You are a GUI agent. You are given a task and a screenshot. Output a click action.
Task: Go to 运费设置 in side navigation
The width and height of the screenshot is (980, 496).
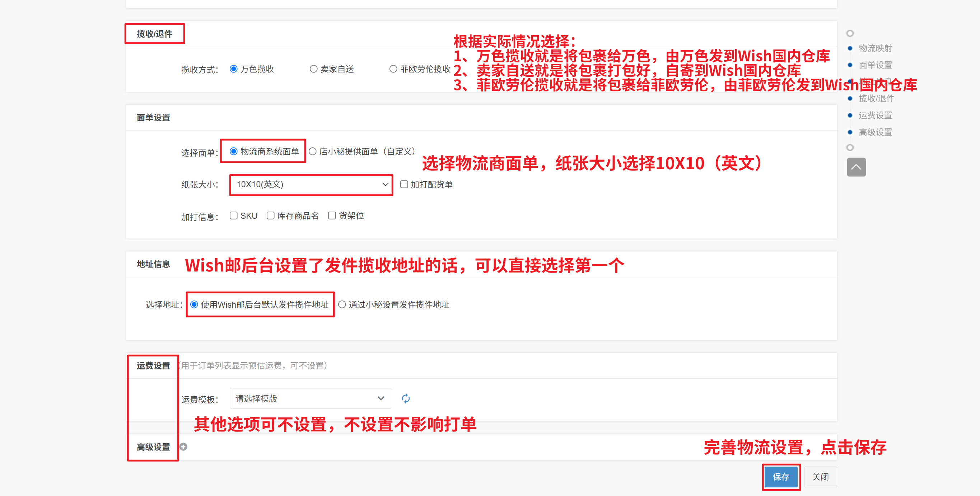(875, 115)
